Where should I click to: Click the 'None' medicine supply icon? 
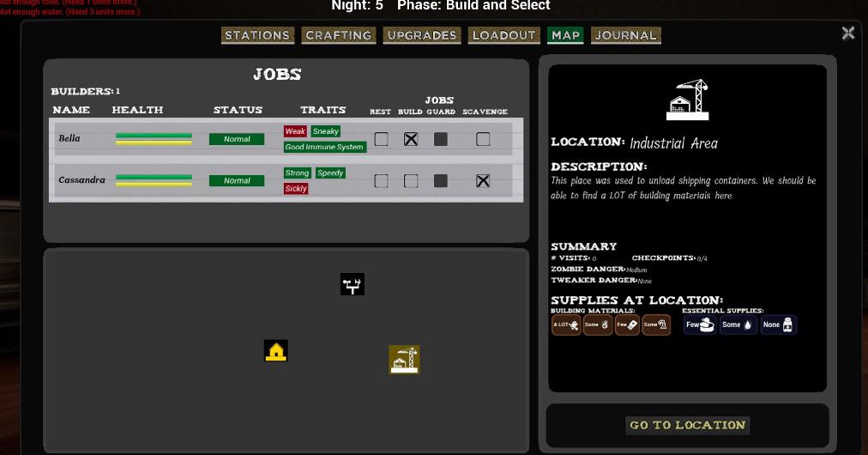pos(779,325)
